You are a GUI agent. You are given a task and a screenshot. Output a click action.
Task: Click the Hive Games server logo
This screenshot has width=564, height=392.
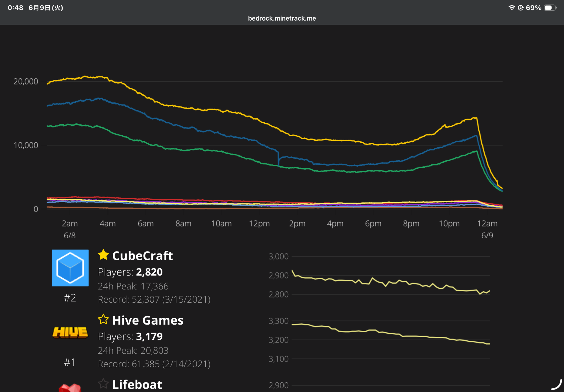pyautogui.click(x=70, y=332)
